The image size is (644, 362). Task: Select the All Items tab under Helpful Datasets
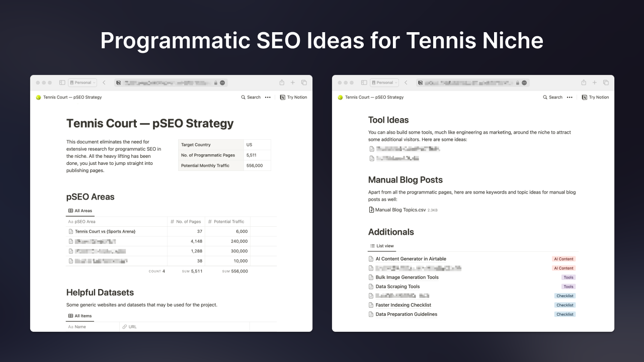coord(79,316)
